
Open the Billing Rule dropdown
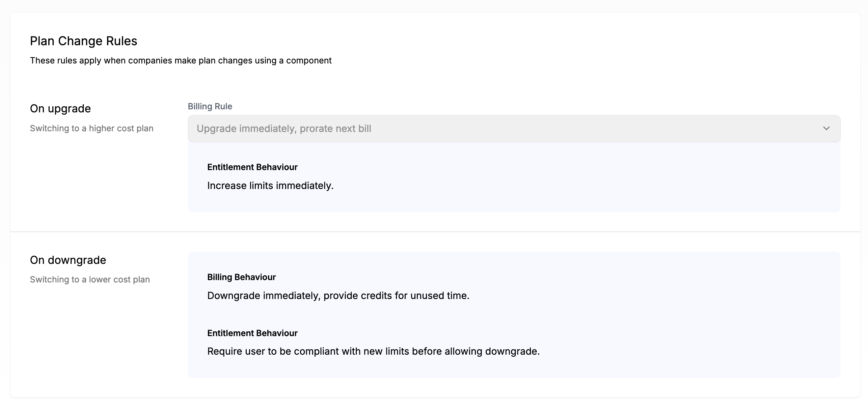tap(514, 128)
